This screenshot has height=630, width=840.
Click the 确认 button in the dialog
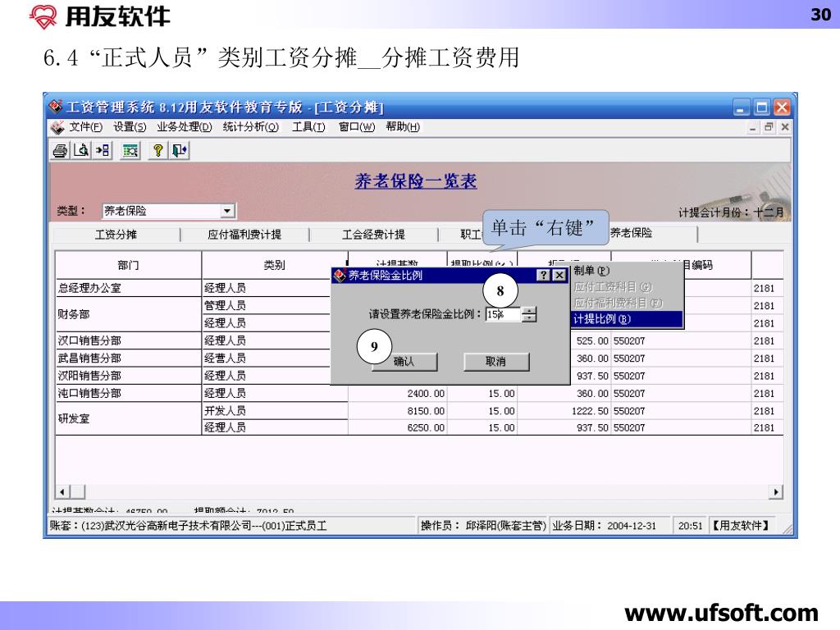(x=404, y=362)
